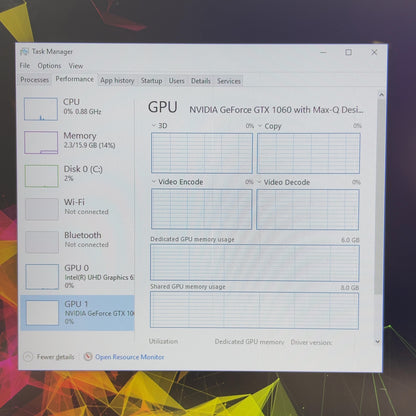Image resolution: width=416 pixels, height=416 pixels.
Task: Click the scrollbar down arrow
Action: [x=378, y=341]
